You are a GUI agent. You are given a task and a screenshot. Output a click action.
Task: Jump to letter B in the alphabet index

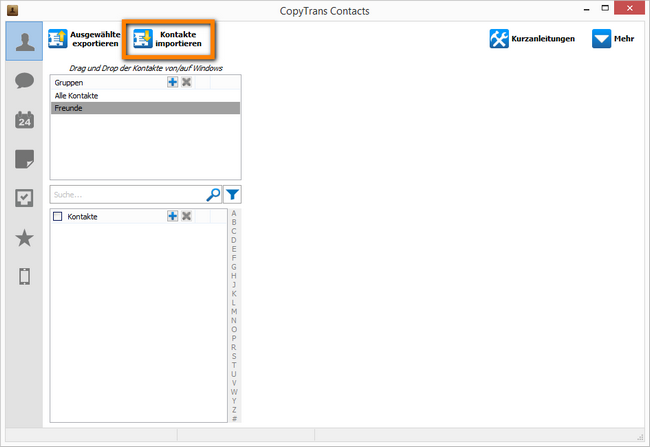[234, 222]
